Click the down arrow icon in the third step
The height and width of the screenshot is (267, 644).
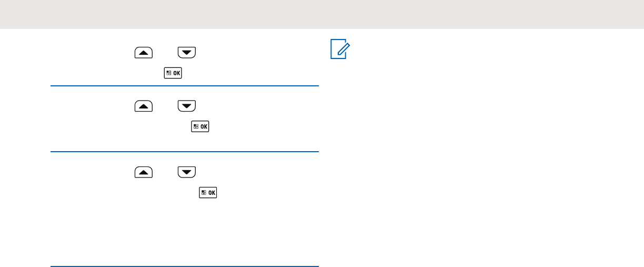(186, 172)
